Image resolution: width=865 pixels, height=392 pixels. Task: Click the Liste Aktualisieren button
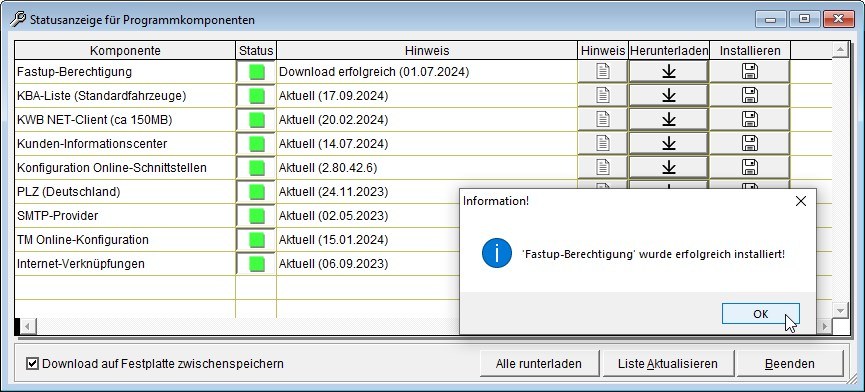coord(668,363)
